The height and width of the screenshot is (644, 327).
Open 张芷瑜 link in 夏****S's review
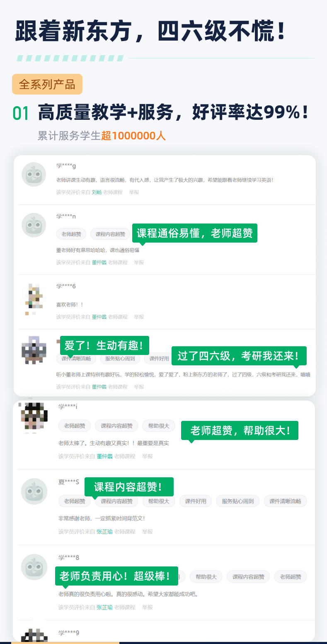point(104,532)
